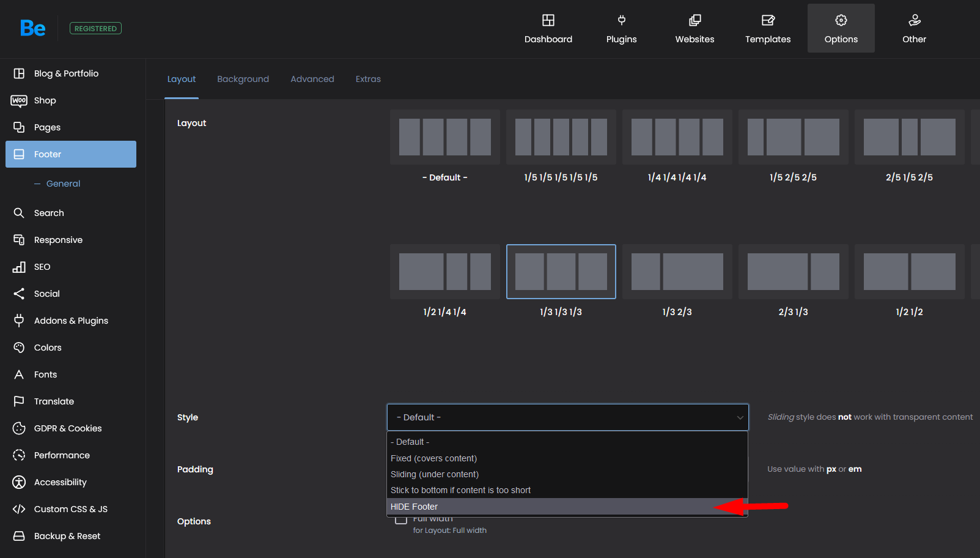Select the 2/5 1/5 2/5 layout

[x=910, y=137]
